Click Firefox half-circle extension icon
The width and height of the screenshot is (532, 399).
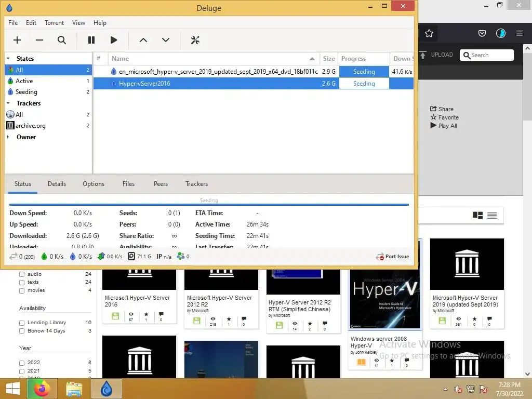[x=501, y=33]
